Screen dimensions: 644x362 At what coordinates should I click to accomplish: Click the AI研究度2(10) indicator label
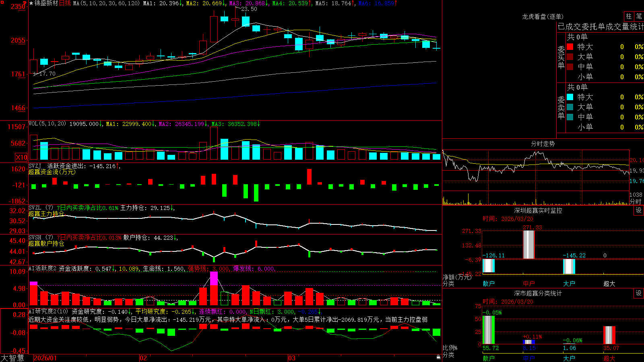point(48,311)
